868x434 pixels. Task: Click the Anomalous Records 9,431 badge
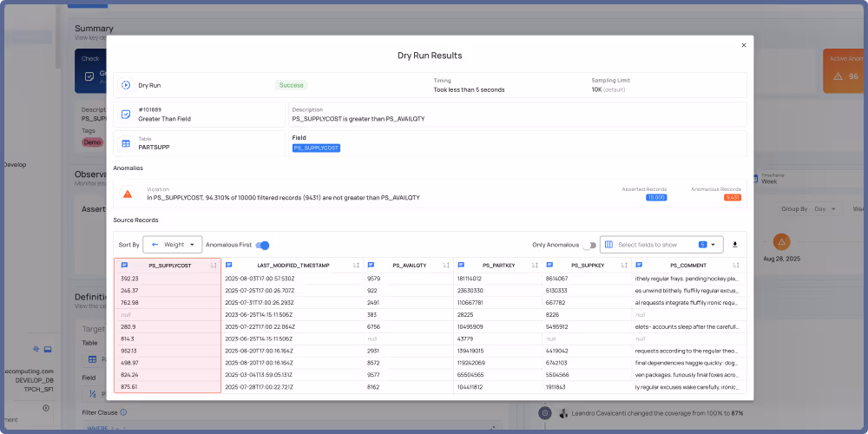tap(733, 197)
